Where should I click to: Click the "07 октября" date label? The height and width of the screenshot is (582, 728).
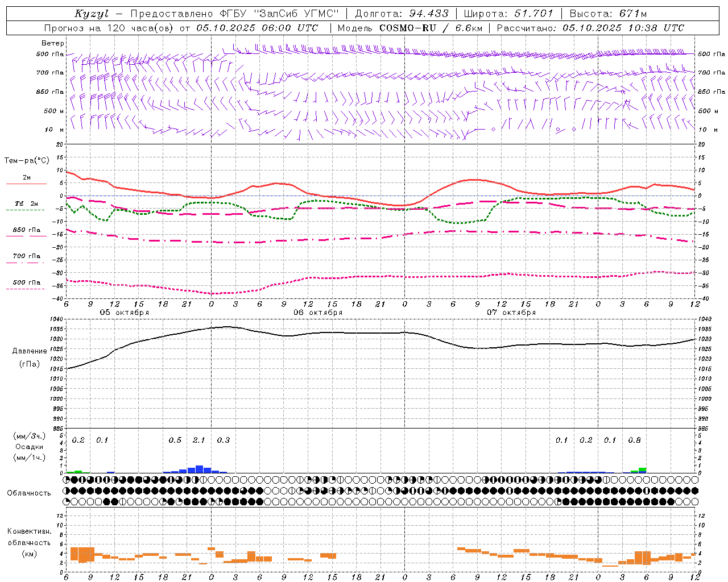click(511, 313)
